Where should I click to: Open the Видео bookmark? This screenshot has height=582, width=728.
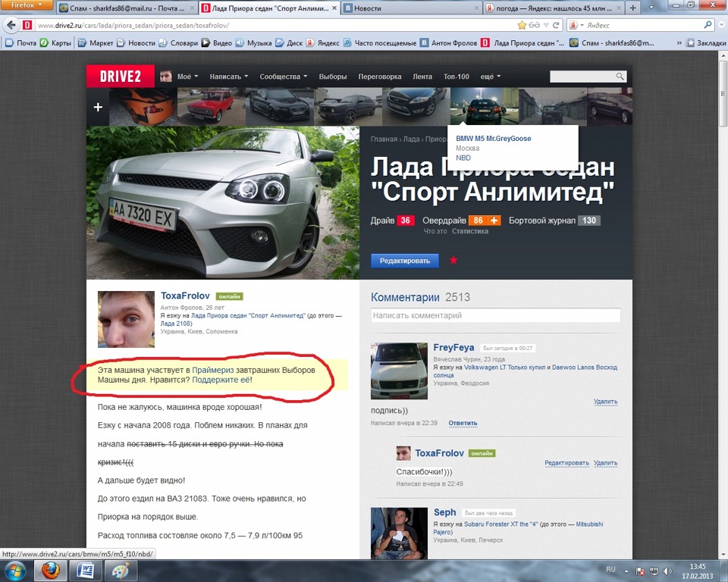pyautogui.click(x=217, y=42)
